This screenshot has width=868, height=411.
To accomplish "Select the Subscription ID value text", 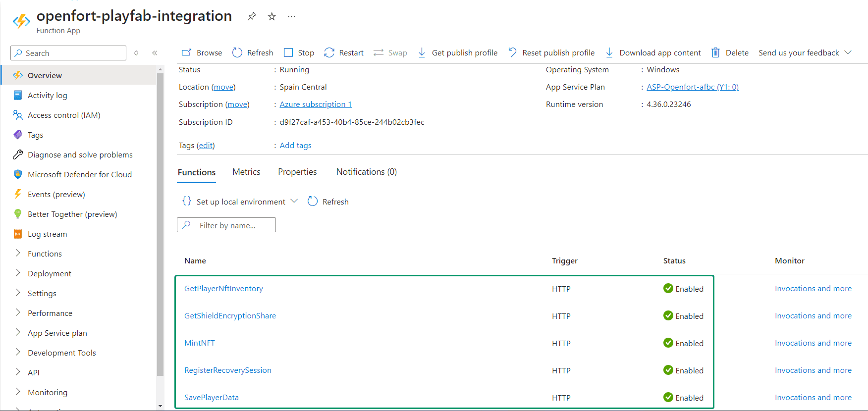I will [x=352, y=122].
